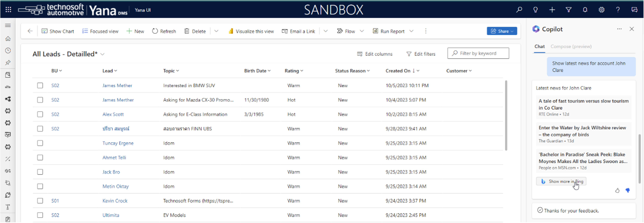This screenshot has width=644, height=223.
Task: Expand the Flow menu chevron
Action: 362,31
